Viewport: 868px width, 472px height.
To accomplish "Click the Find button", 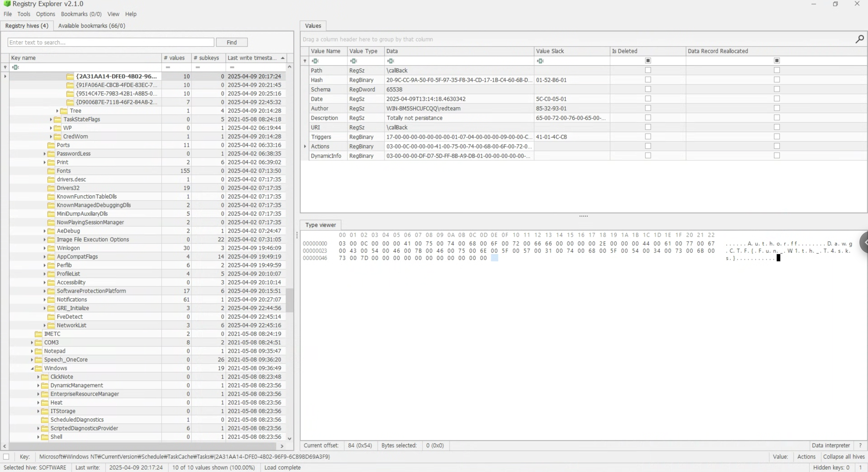I will pos(231,42).
